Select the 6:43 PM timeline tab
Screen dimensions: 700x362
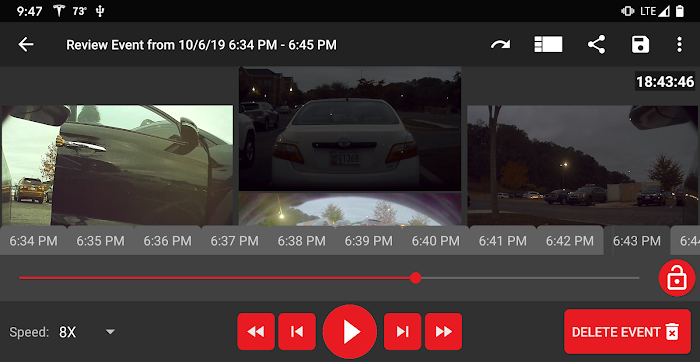coord(637,241)
